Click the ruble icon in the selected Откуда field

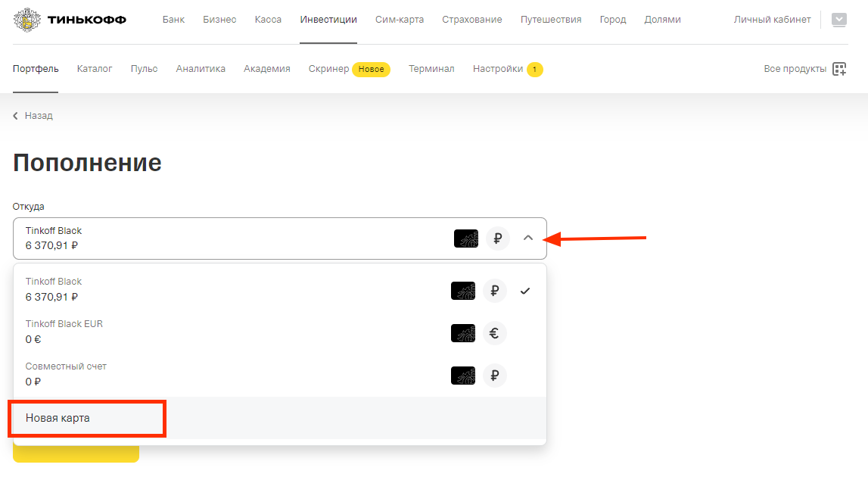tap(498, 238)
